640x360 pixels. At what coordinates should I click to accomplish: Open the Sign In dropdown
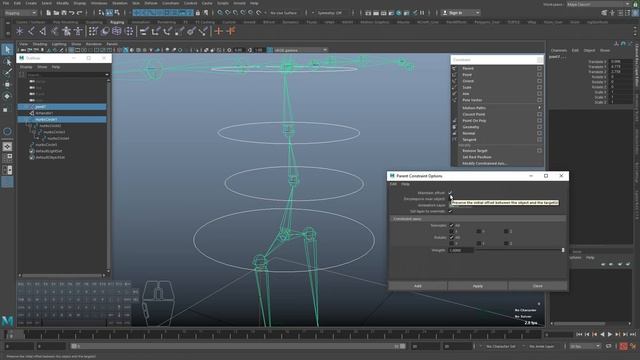[461, 13]
